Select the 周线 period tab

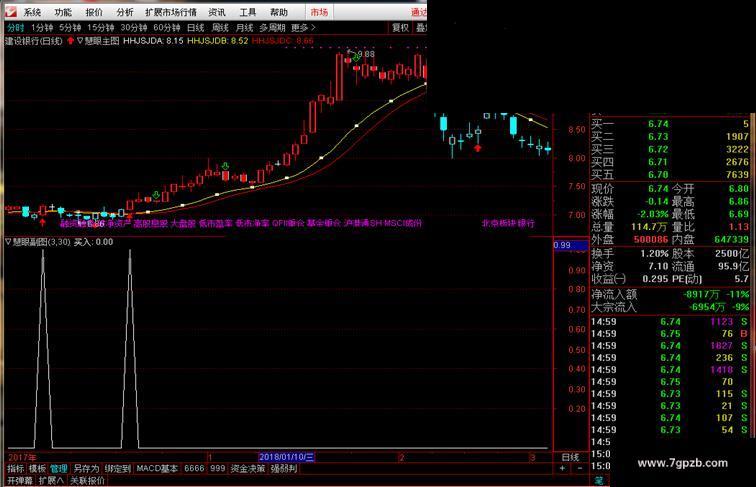tap(220, 28)
